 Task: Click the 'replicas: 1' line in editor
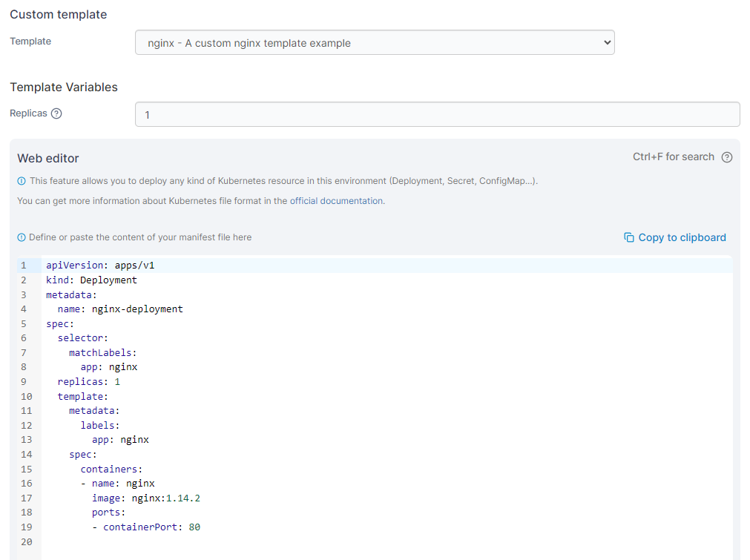[x=89, y=382]
